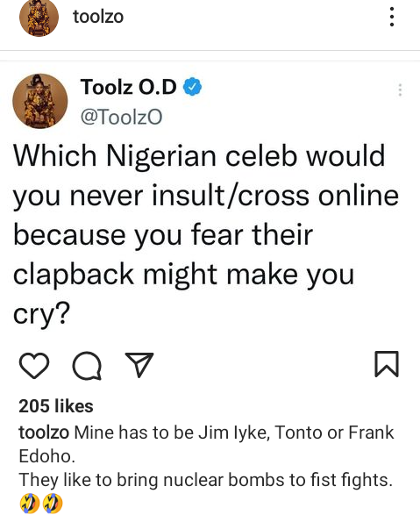420x515 pixels.
Task: Save the post with the bookmark icon
Action: tap(387, 364)
